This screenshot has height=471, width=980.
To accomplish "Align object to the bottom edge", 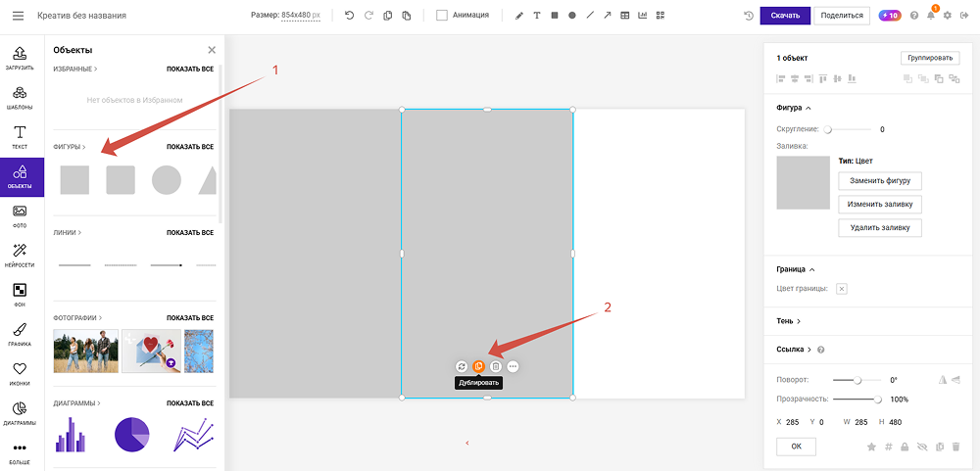I will (x=852, y=78).
